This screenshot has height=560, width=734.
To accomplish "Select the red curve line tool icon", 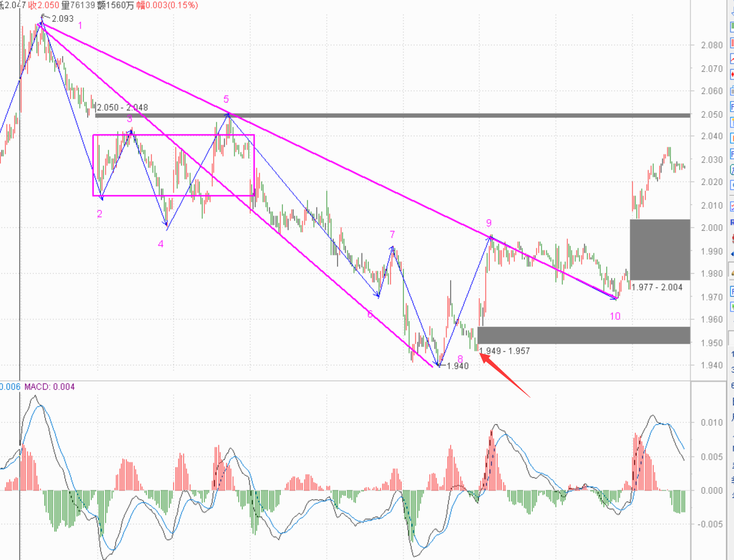I will pos(732,59).
